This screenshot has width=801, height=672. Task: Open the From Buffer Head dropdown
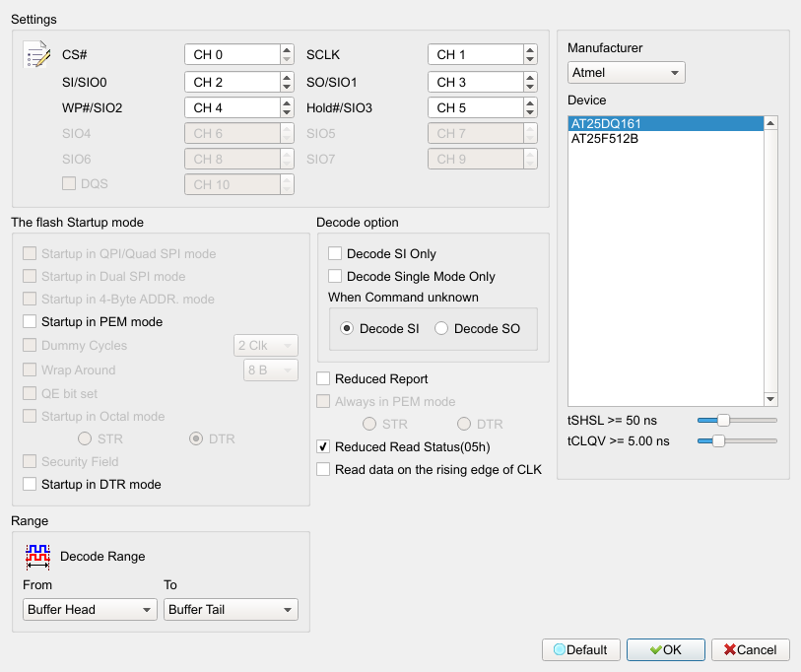click(x=90, y=609)
